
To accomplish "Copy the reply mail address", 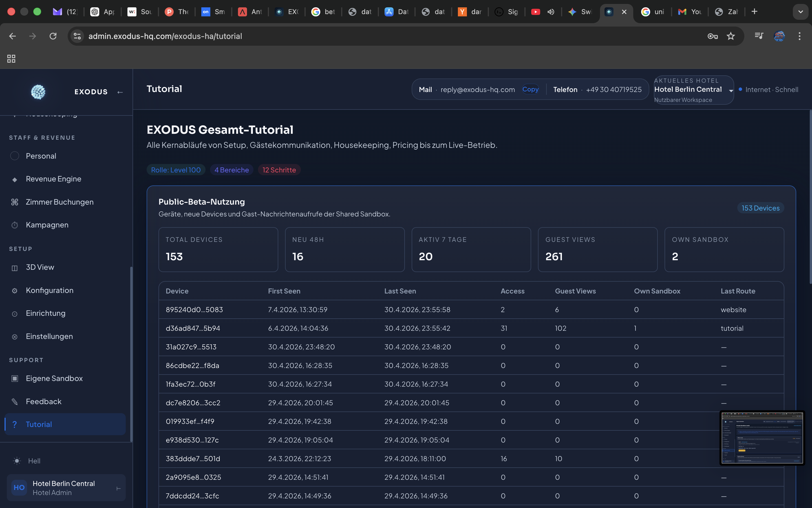I will [x=530, y=89].
